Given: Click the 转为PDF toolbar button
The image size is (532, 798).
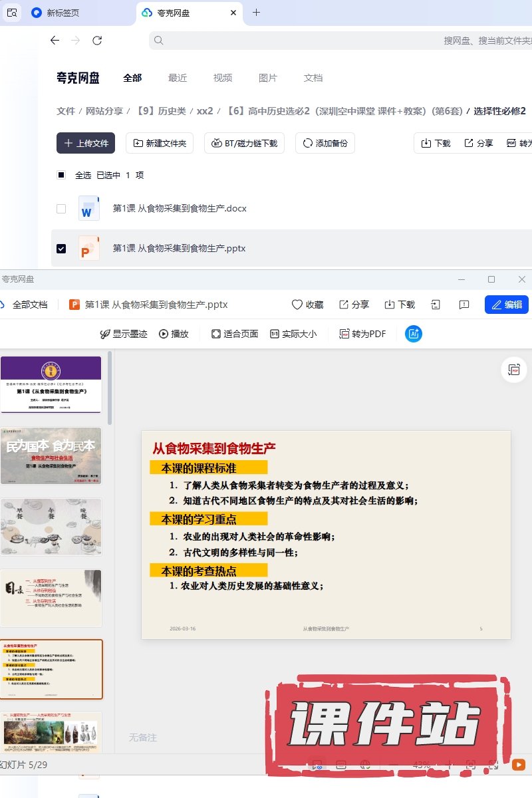Looking at the screenshot, I should (362, 334).
